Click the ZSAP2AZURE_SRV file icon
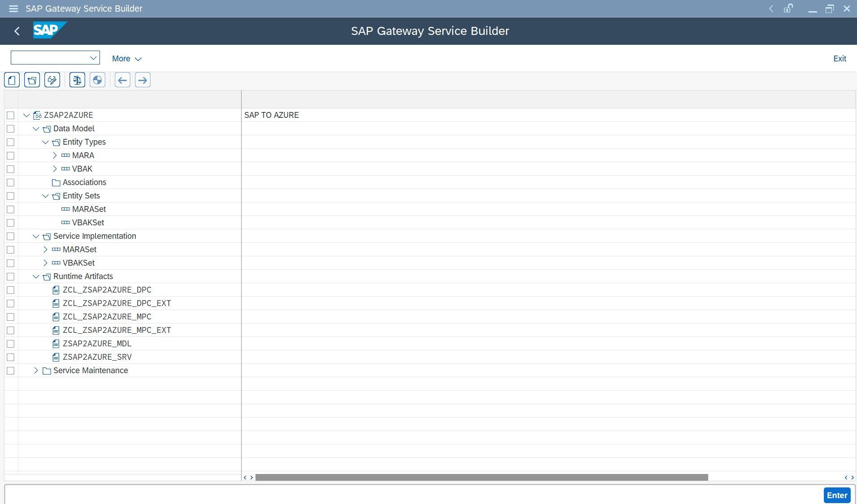Screen dimensions: 857x504 pyautogui.click(x=56, y=357)
